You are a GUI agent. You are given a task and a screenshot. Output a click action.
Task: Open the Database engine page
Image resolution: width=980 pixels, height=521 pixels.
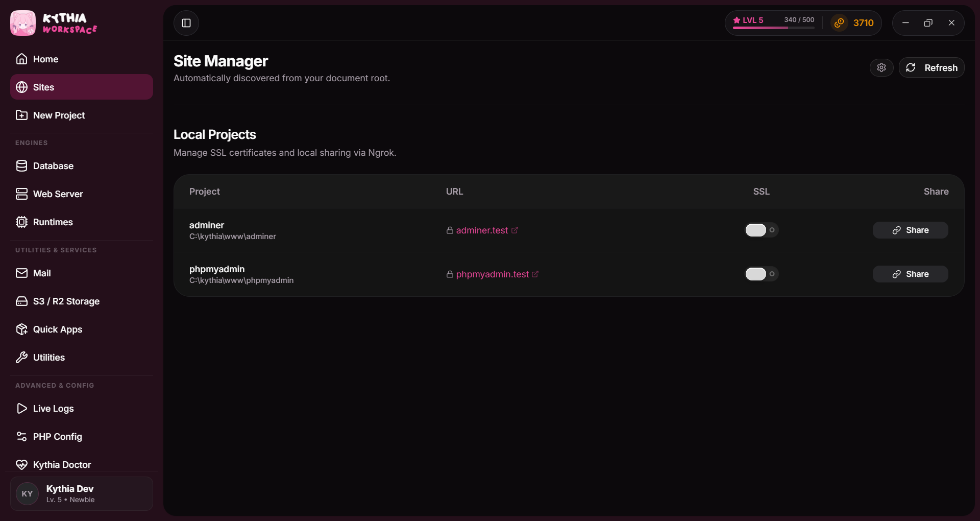pyautogui.click(x=82, y=166)
